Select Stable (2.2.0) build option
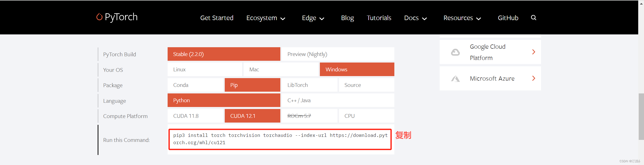644x165 pixels. pos(224,54)
